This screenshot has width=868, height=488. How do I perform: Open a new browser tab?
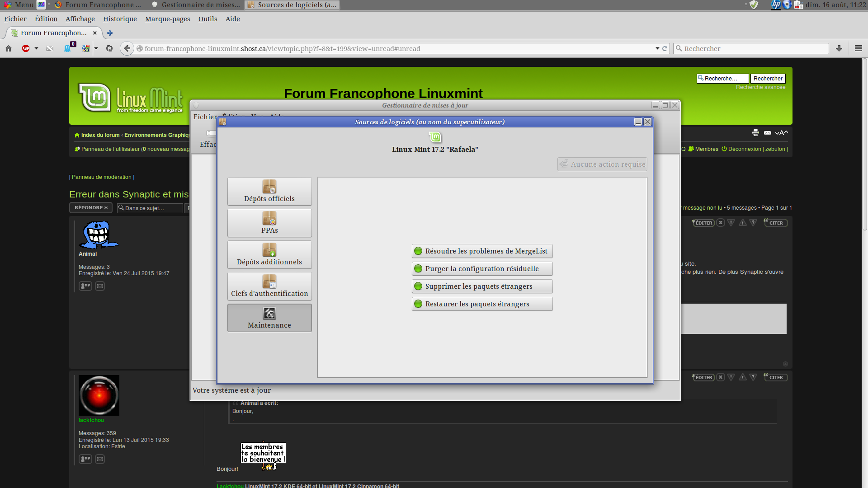[x=110, y=33]
